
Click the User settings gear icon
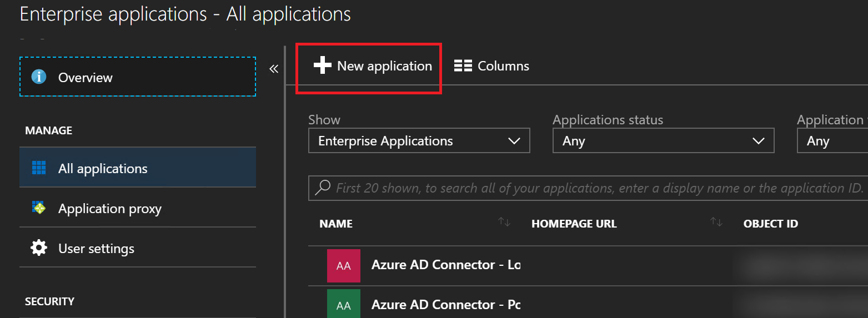point(39,248)
